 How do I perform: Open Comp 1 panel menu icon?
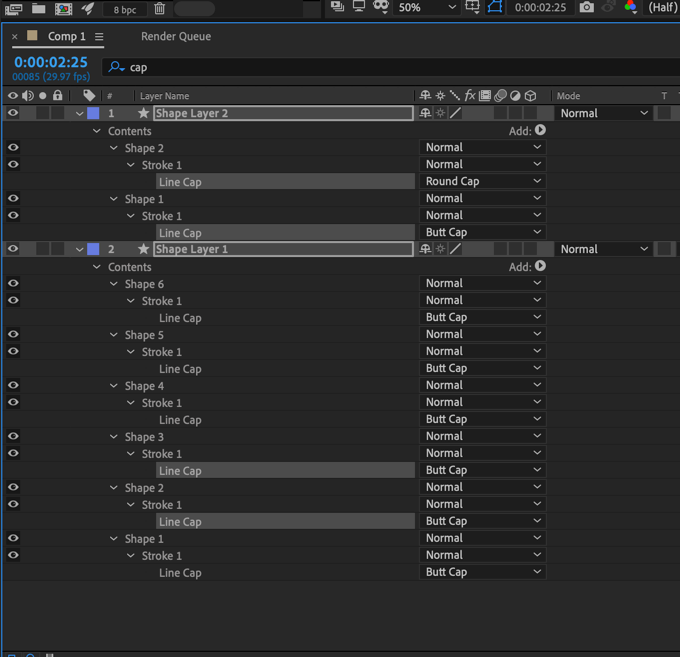[99, 37]
